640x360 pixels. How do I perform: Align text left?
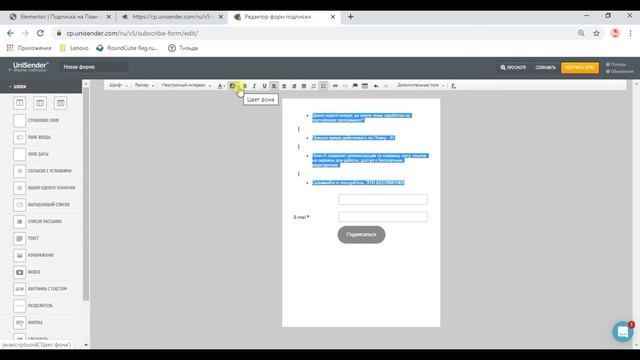274,86
